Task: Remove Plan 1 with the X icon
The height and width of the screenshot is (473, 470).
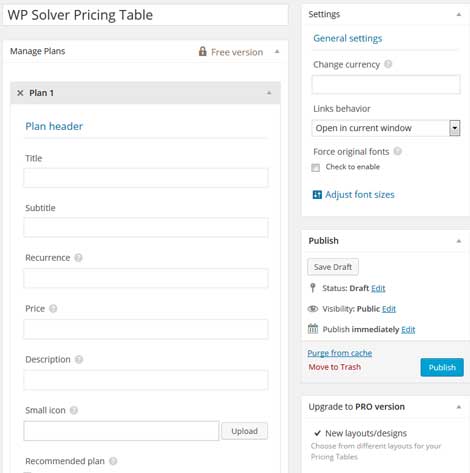Action: pyautogui.click(x=20, y=93)
